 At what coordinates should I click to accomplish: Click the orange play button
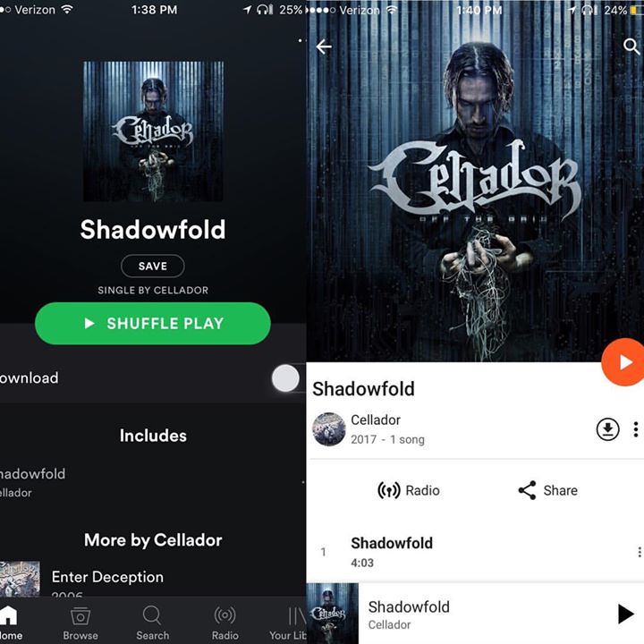pos(623,362)
